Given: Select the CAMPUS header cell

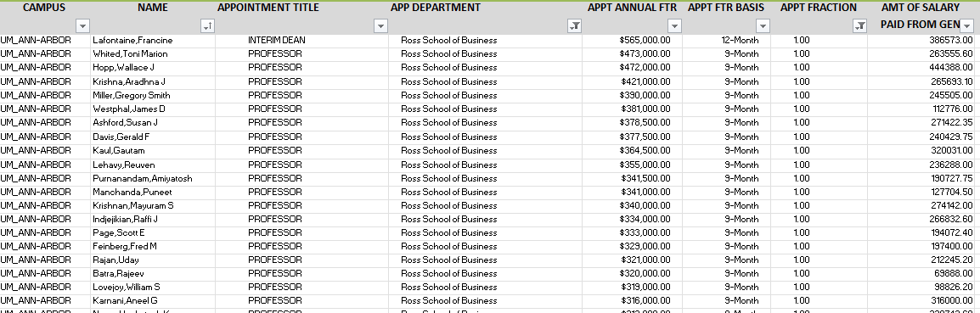Looking at the screenshot, I should point(45,18).
